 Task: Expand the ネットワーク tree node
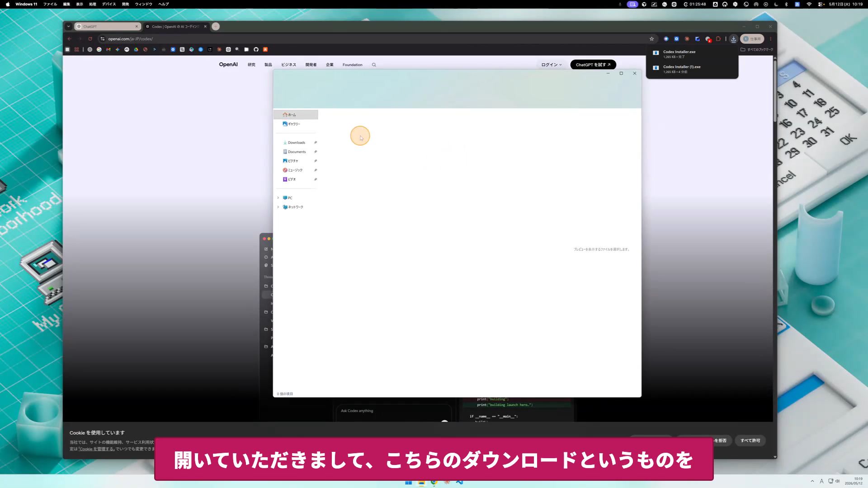278,207
